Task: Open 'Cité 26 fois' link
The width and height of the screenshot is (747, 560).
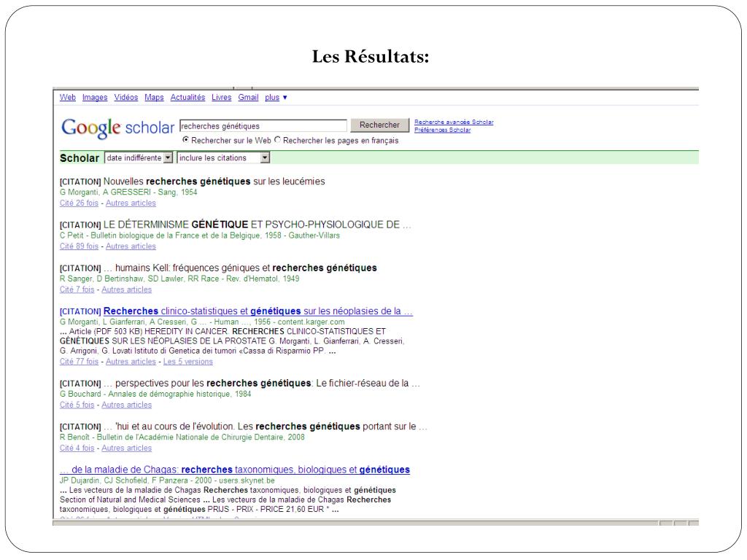Action: click(x=79, y=203)
